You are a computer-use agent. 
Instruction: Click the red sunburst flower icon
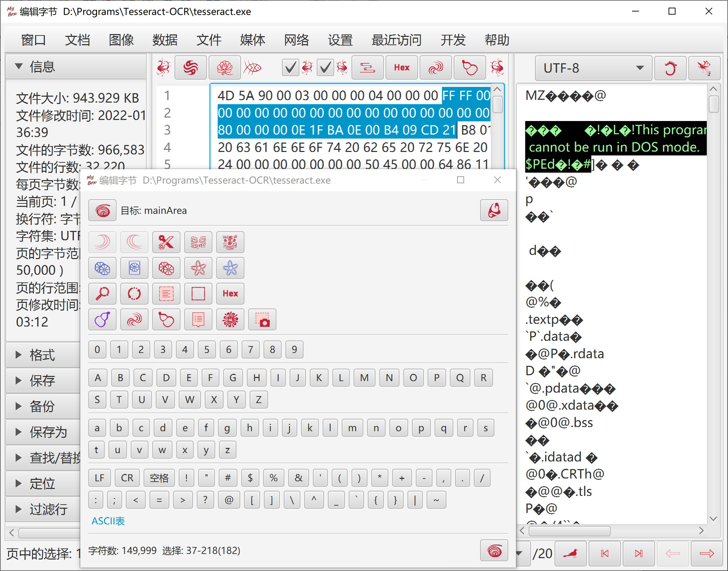click(x=230, y=319)
